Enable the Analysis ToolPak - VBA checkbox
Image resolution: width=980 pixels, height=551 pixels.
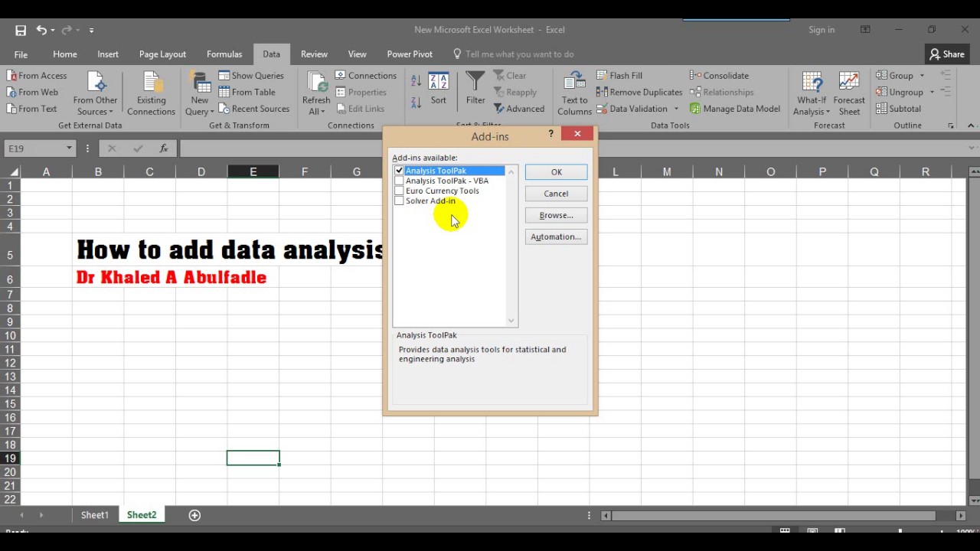click(x=399, y=181)
